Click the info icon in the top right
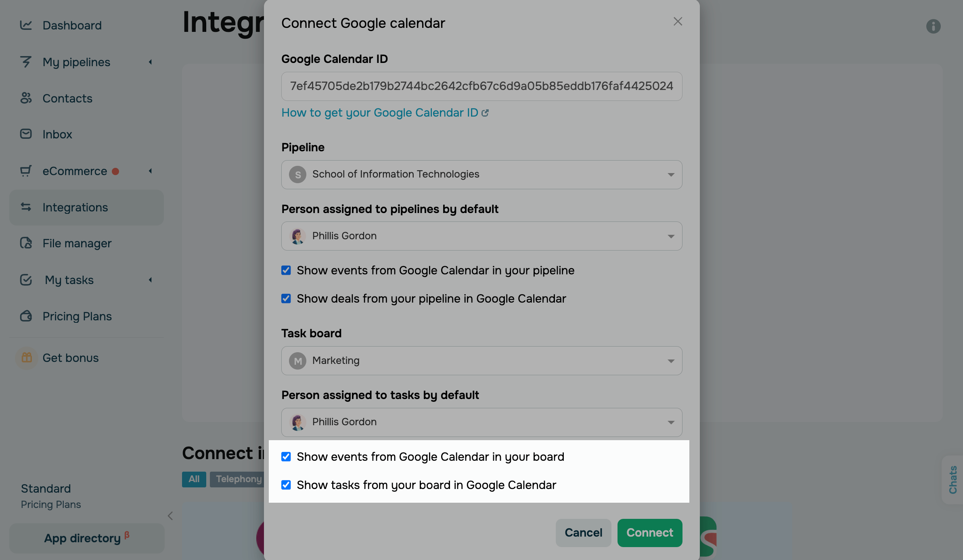 pos(933,26)
